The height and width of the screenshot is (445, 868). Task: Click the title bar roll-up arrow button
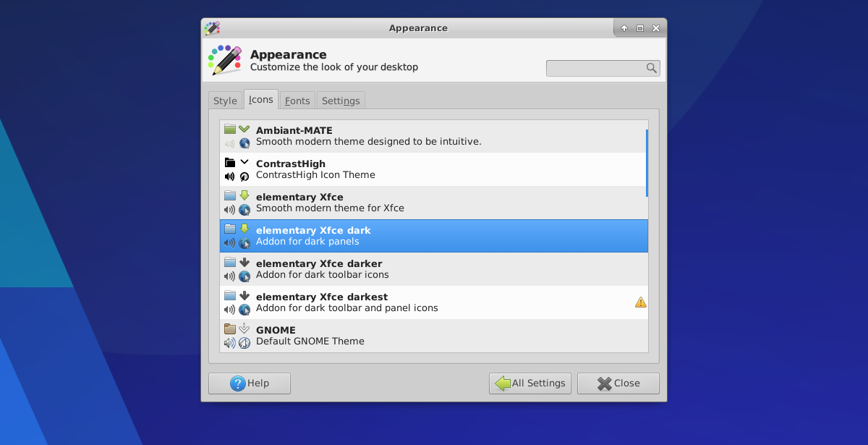[x=624, y=28]
